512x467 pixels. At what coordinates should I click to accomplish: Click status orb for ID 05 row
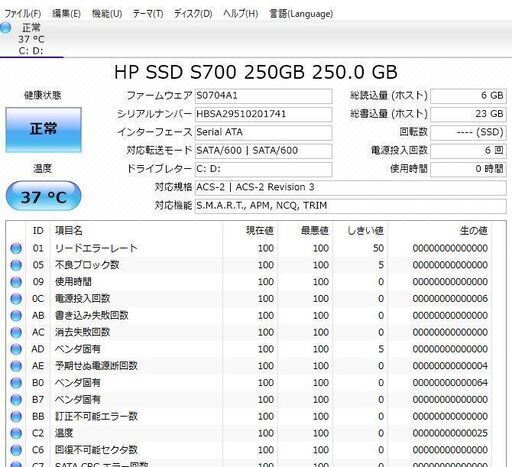coord(16,265)
